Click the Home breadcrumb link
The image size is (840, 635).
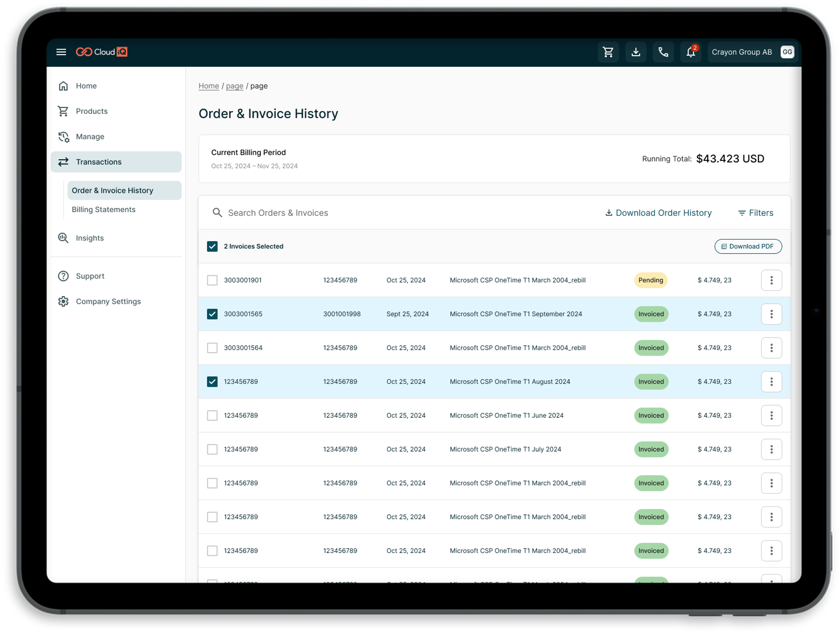209,86
